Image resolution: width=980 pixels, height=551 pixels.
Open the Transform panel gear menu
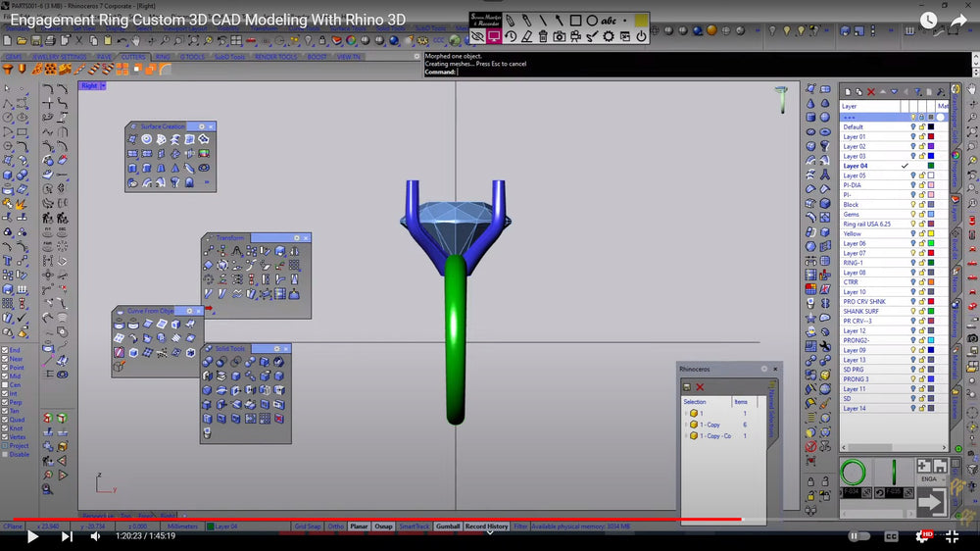[x=296, y=237]
